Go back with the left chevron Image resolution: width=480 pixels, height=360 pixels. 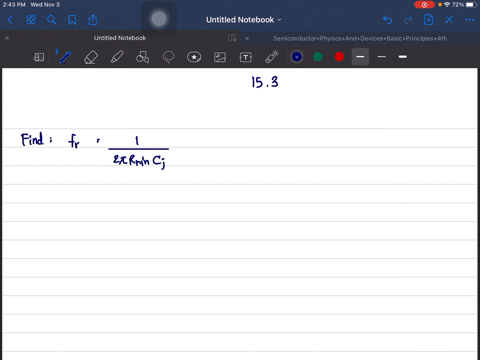(x=10, y=20)
